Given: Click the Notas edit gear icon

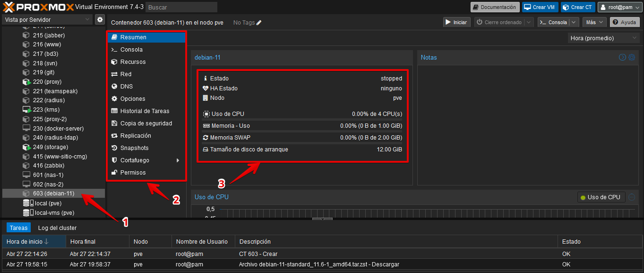Looking at the screenshot, I should [x=632, y=57].
